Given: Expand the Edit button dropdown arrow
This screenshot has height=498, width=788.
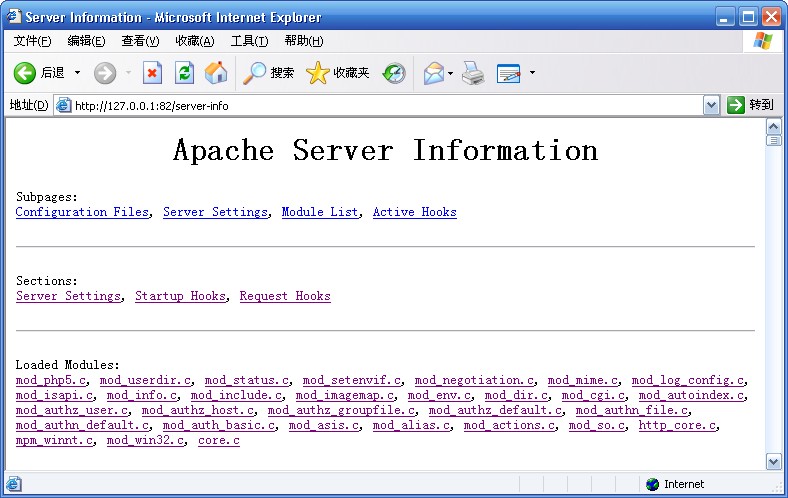Looking at the screenshot, I should coord(532,73).
